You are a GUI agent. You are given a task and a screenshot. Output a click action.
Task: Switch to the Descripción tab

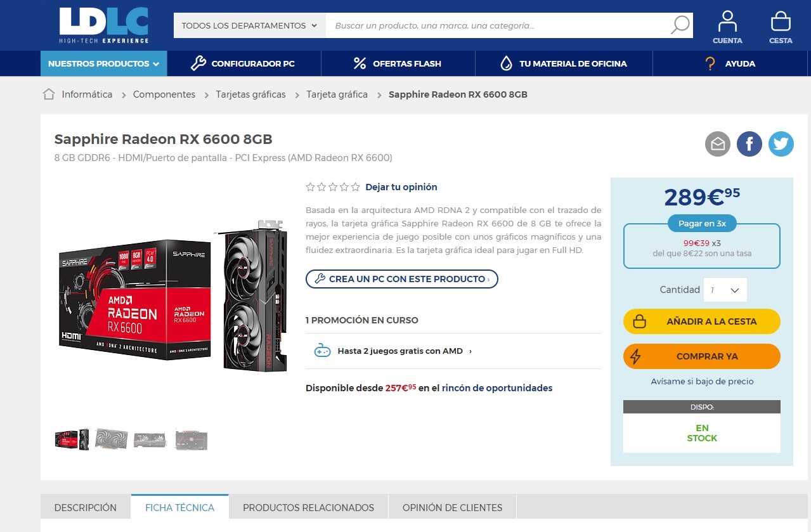[x=86, y=507]
